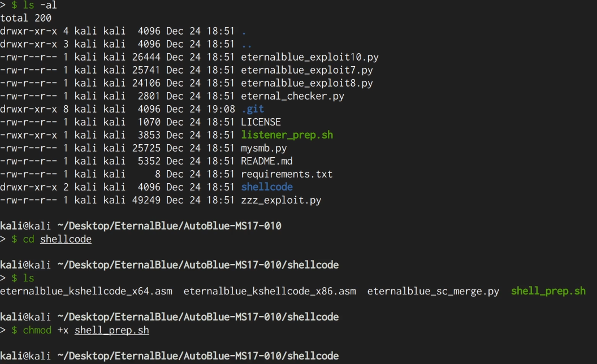Click eternalblue_kshellcode_x64.asm in the ls output
597x364 pixels.
tap(86, 292)
